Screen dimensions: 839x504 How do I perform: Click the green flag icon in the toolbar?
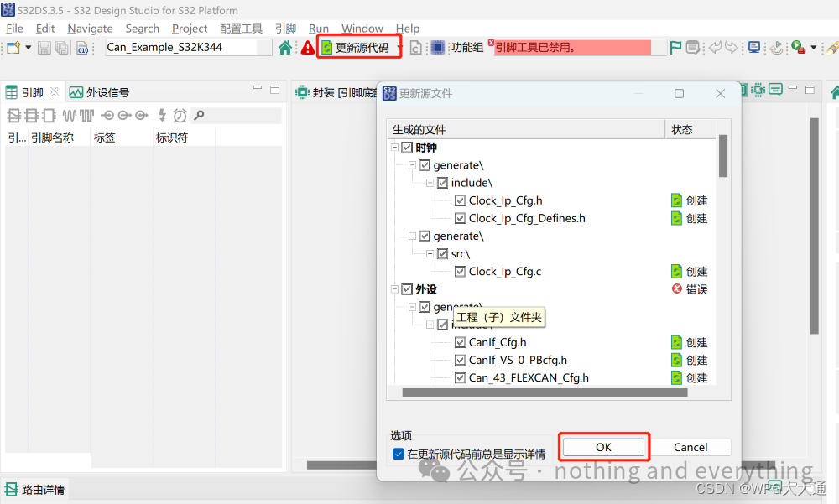click(675, 48)
